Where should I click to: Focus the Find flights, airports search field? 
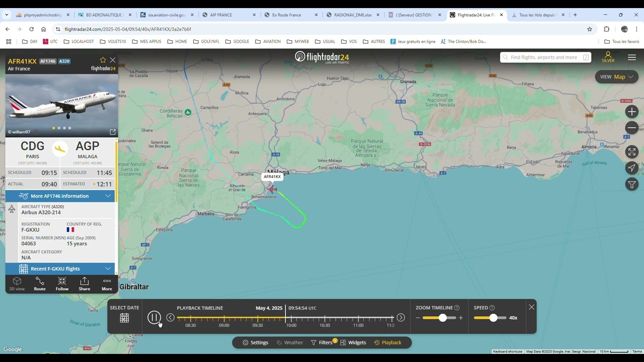click(545, 57)
